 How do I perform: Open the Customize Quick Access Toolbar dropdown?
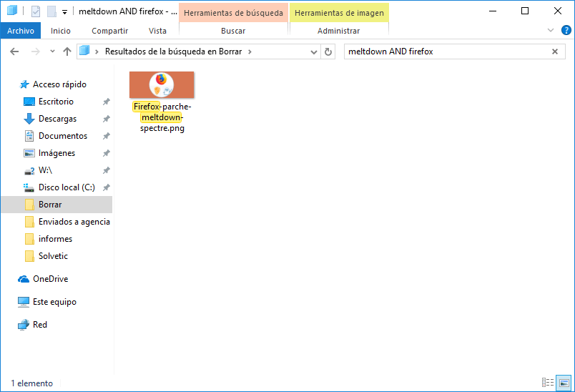point(64,12)
